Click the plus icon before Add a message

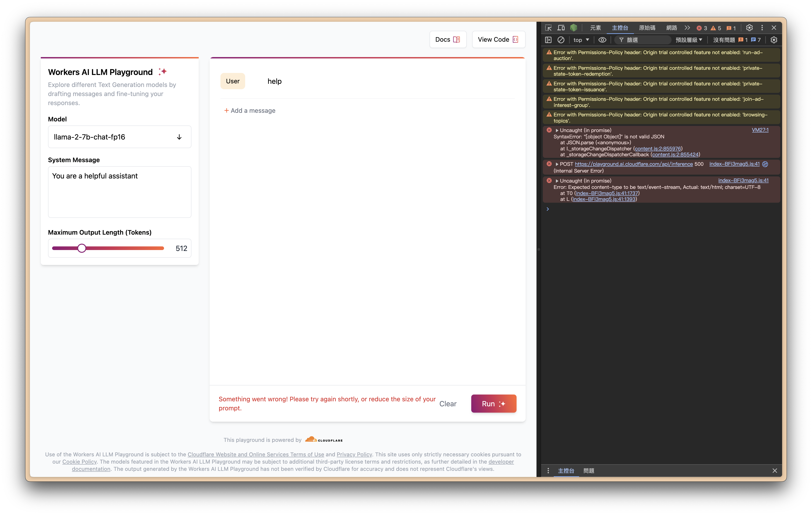(227, 111)
